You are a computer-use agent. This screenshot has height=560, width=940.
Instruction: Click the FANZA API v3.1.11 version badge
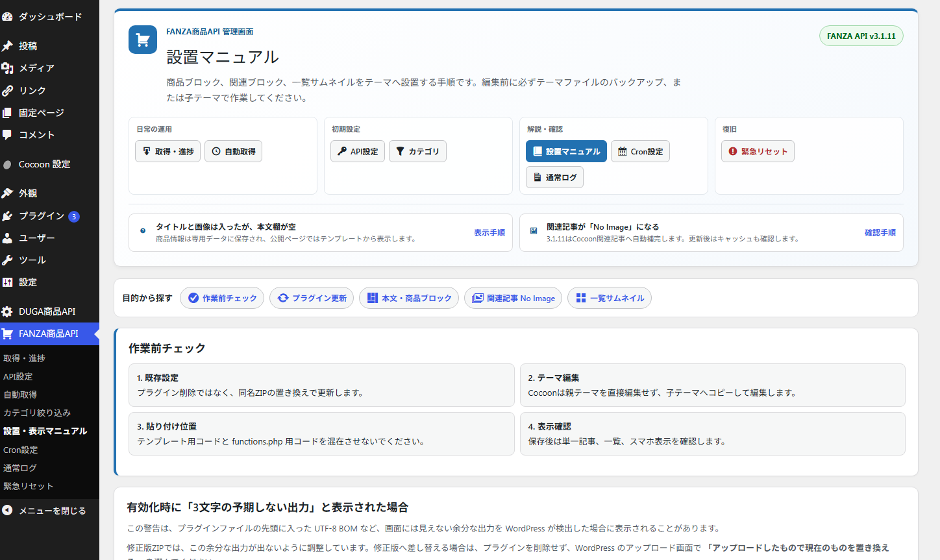(x=861, y=36)
